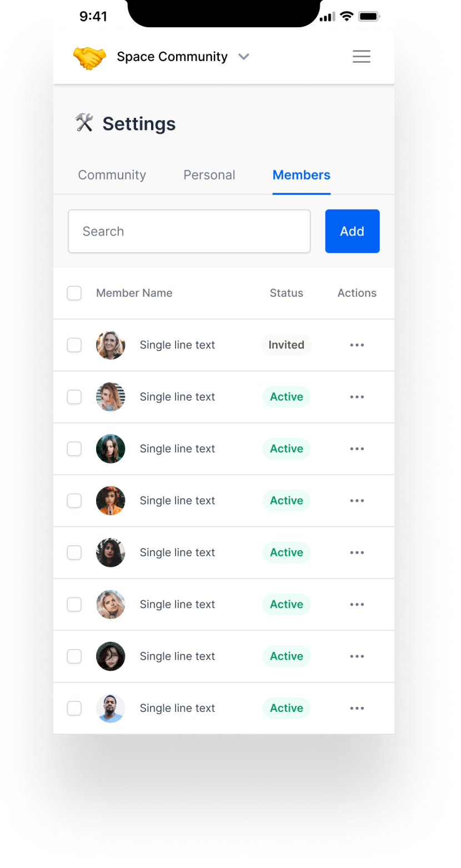Click the blonde woman avatar in first row

(x=111, y=345)
